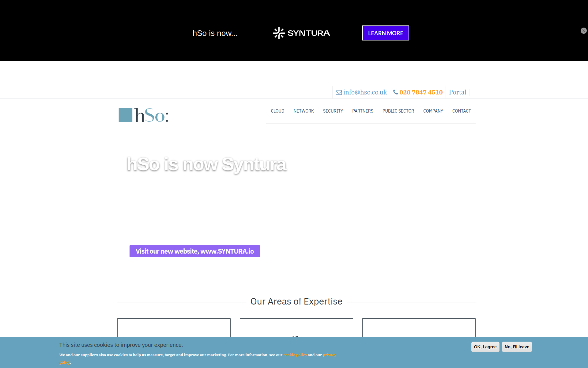
Task: Open the Portal link
Action: click(x=458, y=92)
